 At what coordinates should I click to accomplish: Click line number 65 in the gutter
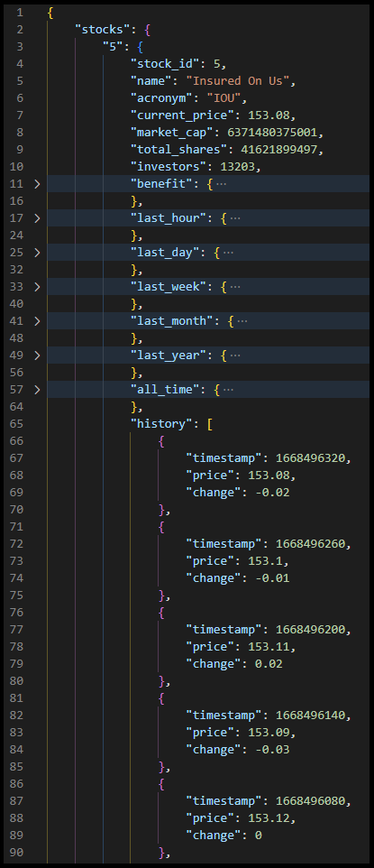(16, 424)
